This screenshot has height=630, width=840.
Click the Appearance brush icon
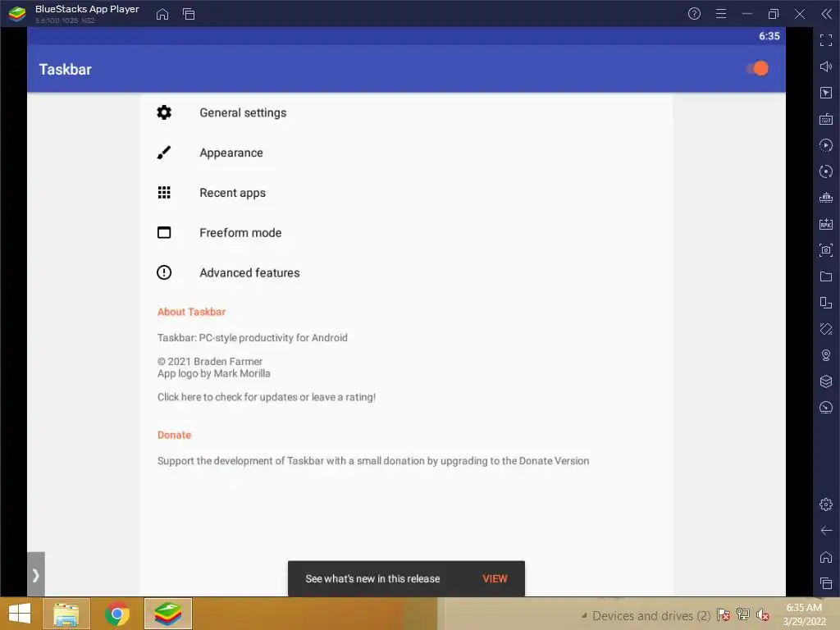(x=164, y=153)
